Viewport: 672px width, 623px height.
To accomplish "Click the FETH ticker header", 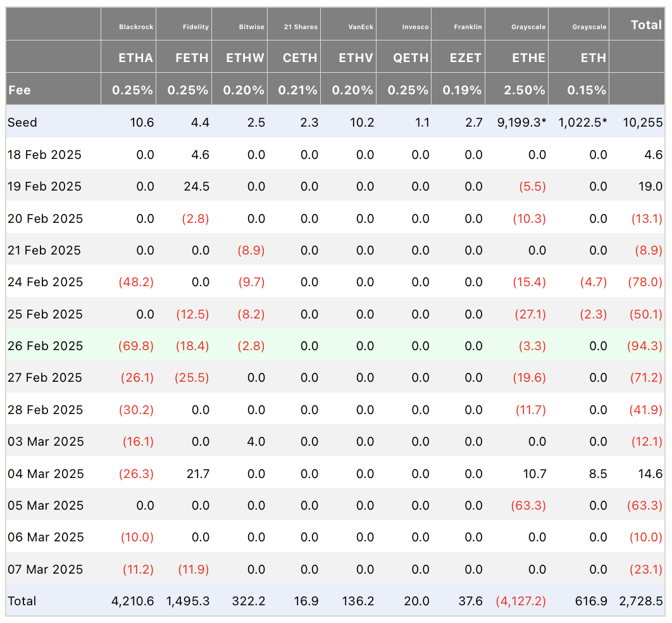I will click(x=192, y=58).
